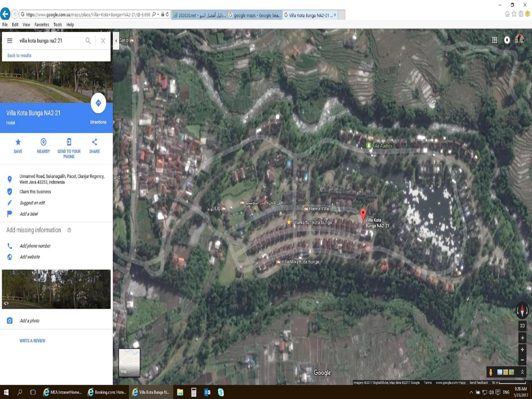Open Outlook from the taskbar

[207, 392]
